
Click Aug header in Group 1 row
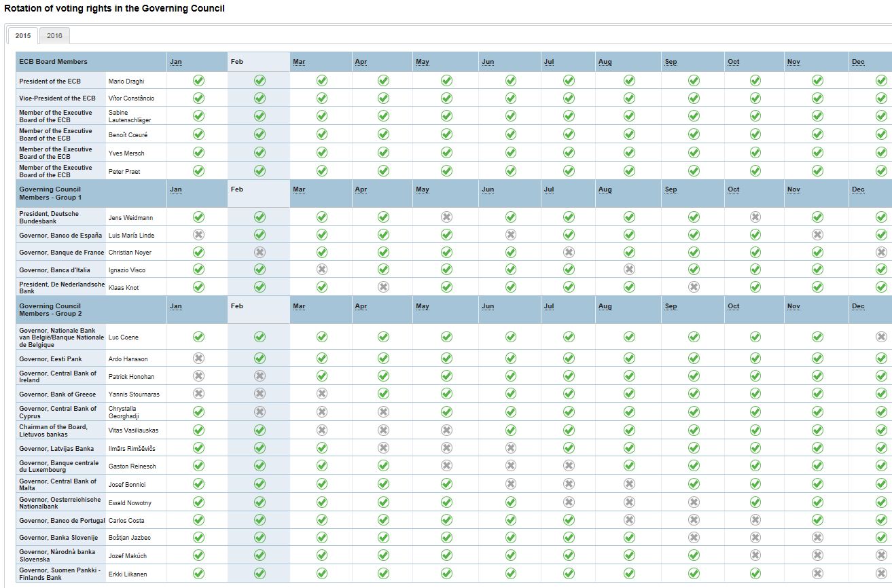tap(605, 189)
